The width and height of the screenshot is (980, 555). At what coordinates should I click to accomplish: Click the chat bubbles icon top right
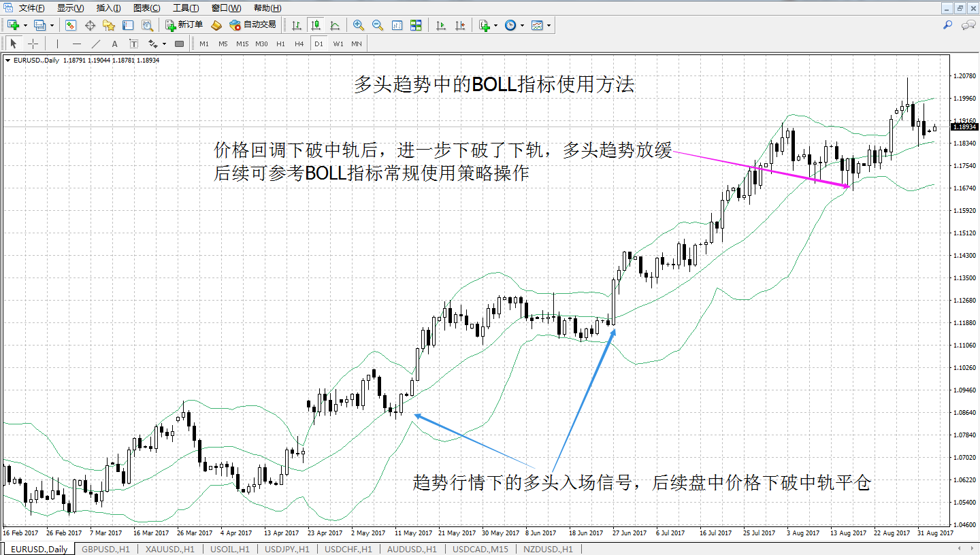point(968,25)
